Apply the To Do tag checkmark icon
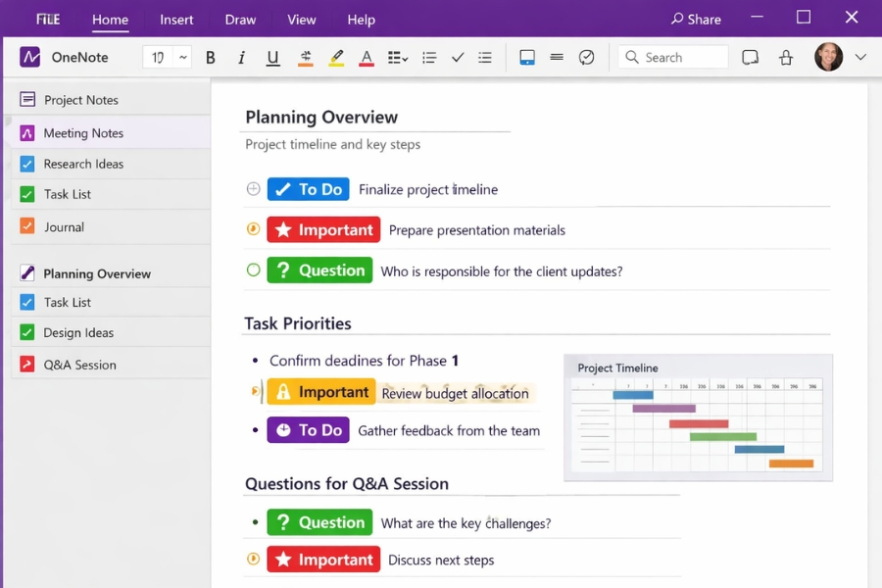This screenshot has width=882, height=588. 457,57
